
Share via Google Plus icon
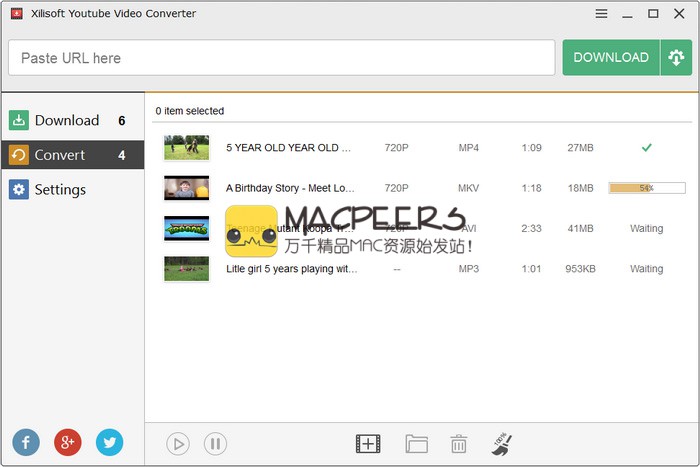[x=67, y=442]
